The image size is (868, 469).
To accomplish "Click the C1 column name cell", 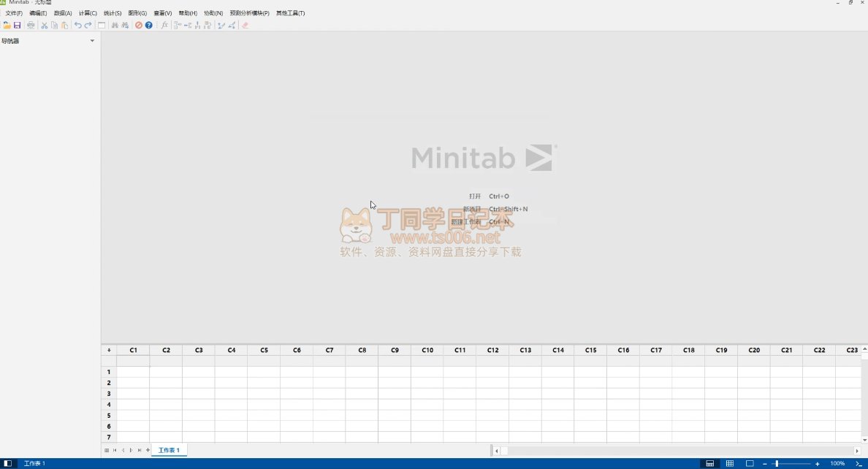I will [134, 361].
